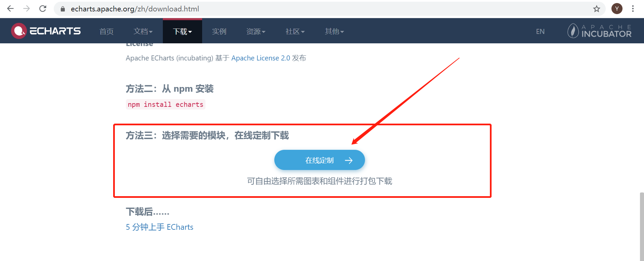View site info via the padlock icon
The image size is (644, 261).
[62, 9]
